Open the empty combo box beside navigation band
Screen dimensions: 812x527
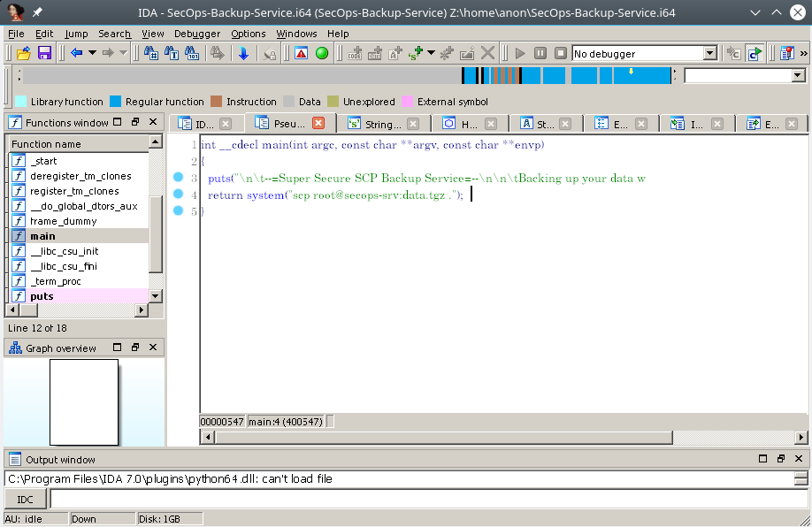[801, 76]
